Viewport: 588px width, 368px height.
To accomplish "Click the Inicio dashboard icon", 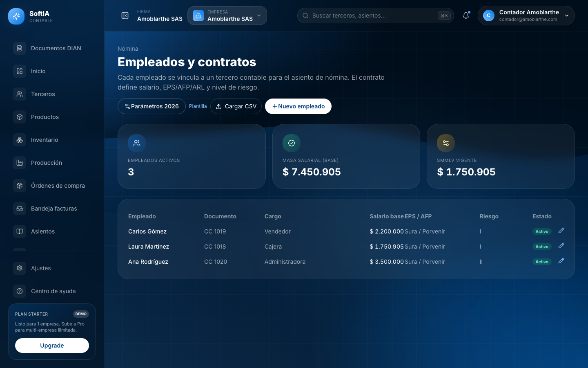I will pyautogui.click(x=20, y=71).
